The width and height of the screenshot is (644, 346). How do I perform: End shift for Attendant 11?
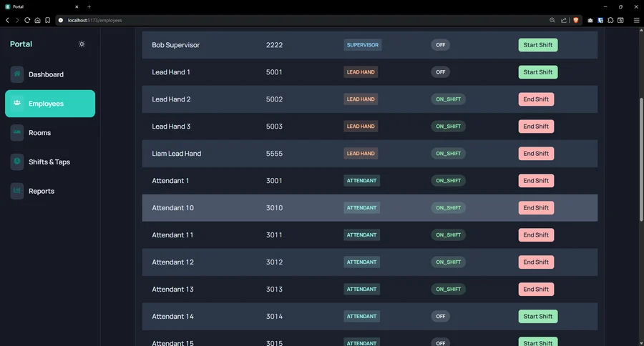pyautogui.click(x=536, y=234)
